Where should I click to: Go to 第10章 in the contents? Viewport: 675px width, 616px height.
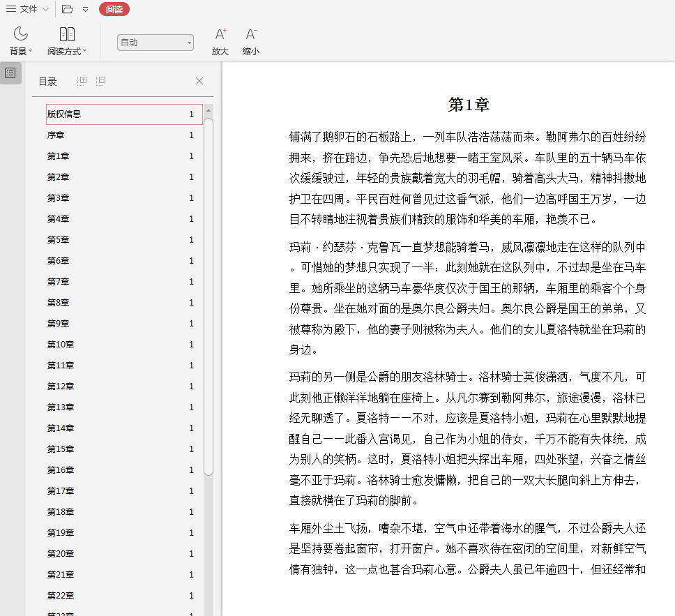point(124,345)
